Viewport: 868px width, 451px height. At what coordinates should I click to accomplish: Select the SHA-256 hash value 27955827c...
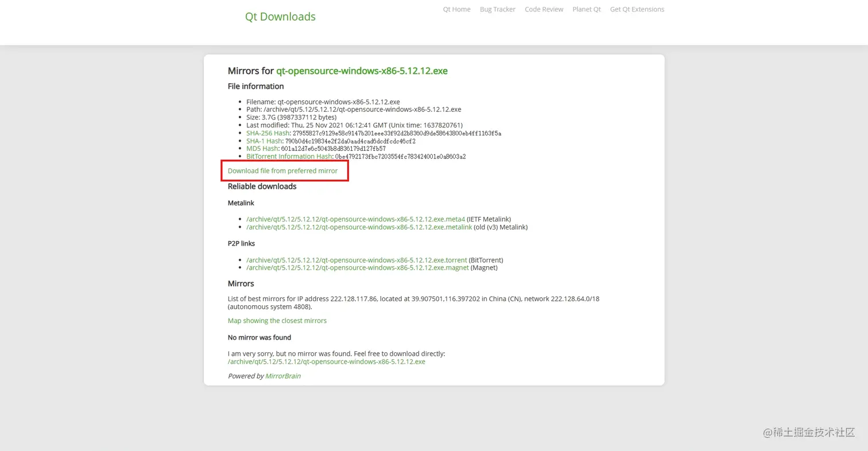point(397,133)
